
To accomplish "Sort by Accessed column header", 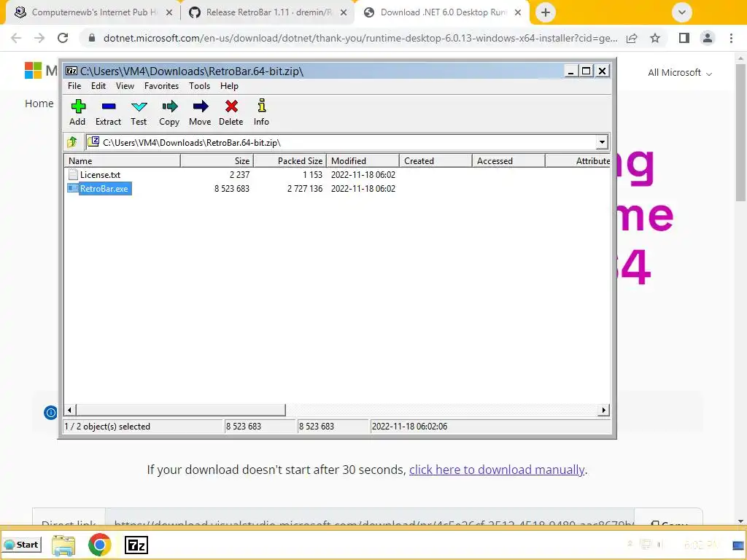I will [508, 161].
